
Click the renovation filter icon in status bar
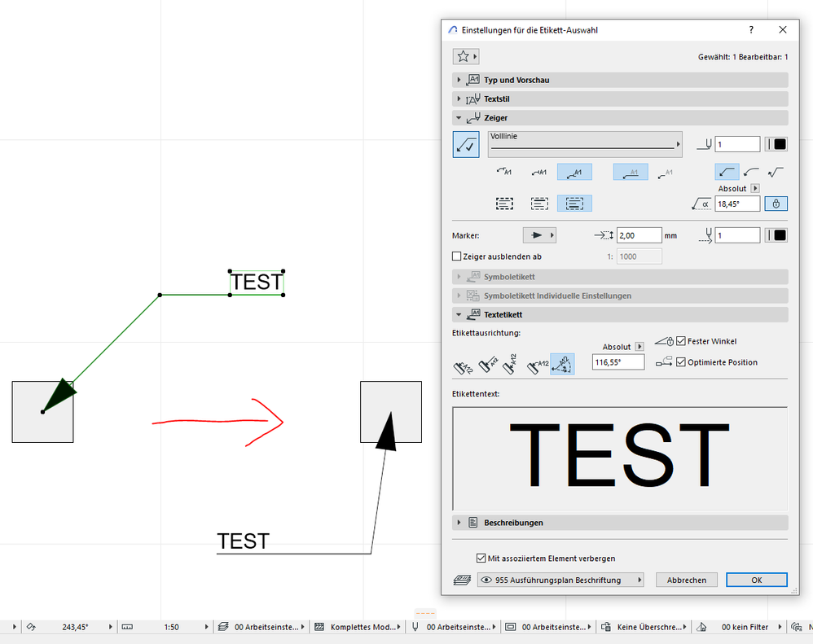(x=701, y=627)
